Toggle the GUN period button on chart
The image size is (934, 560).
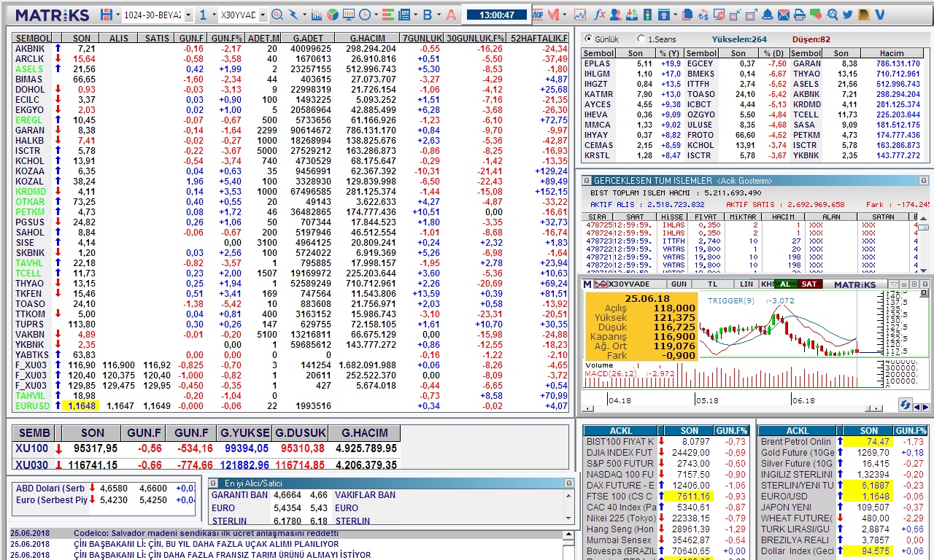pos(679,284)
